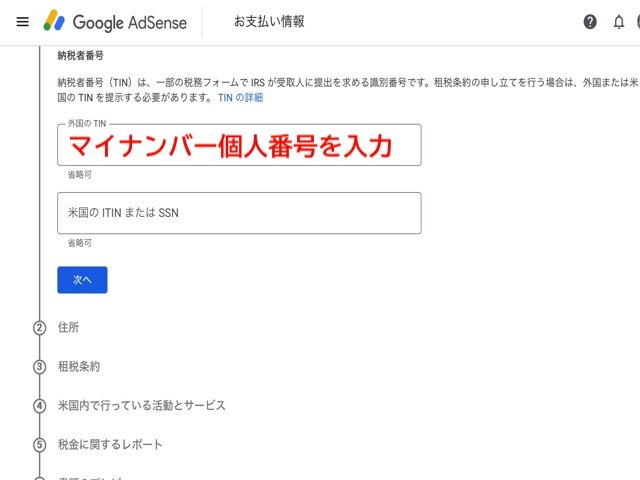Click the step 3 number circle

tap(40, 367)
